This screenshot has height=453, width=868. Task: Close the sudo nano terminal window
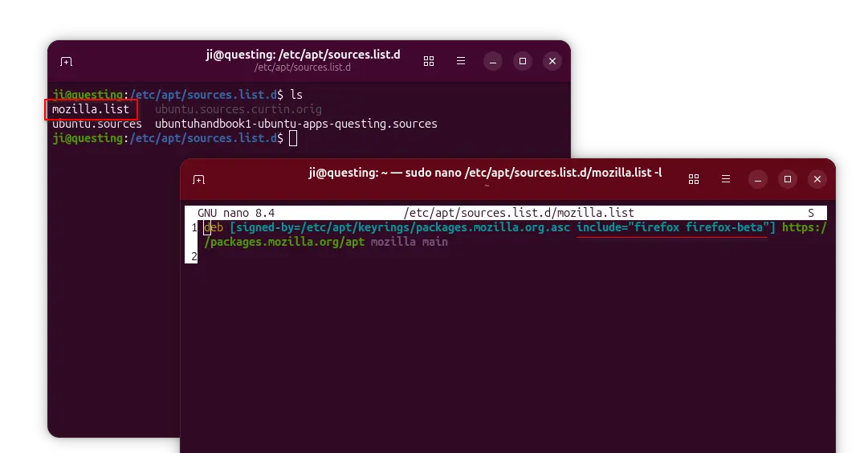(x=817, y=179)
